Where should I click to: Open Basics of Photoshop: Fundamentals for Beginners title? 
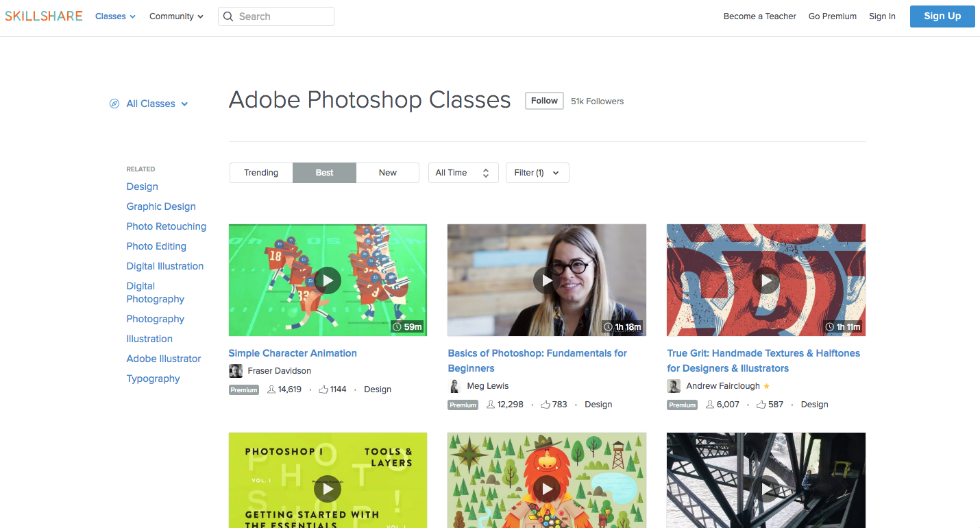click(537, 361)
